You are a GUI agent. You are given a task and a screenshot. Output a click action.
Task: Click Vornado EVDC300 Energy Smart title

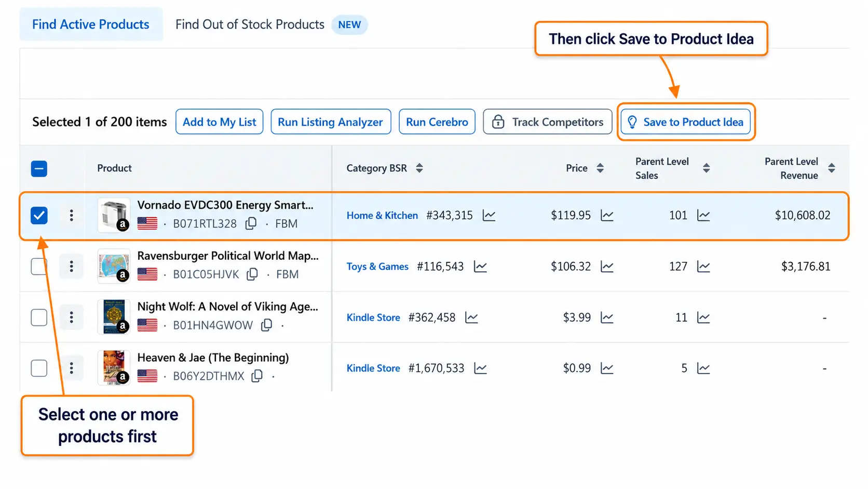[x=225, y=205]
